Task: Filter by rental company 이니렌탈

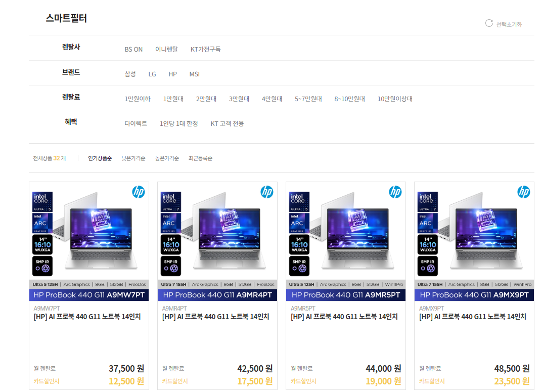Action: [x=166, y=49]
